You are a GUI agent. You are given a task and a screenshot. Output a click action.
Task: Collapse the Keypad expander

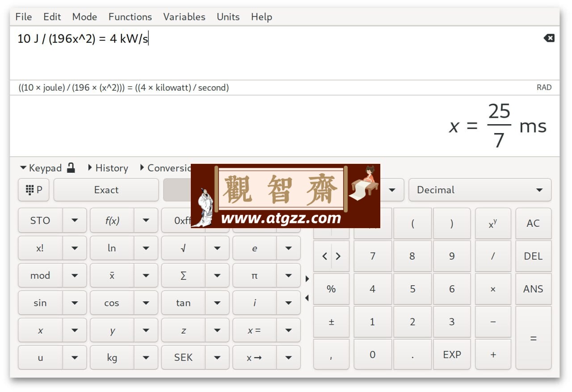click(41, 168)
